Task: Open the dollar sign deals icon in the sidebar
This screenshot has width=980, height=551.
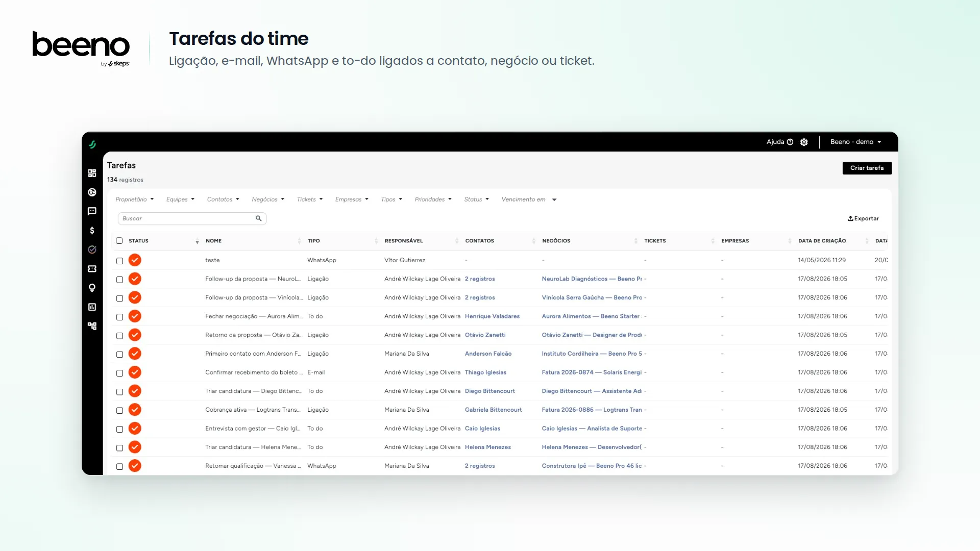Action: (x=92, y=231)
